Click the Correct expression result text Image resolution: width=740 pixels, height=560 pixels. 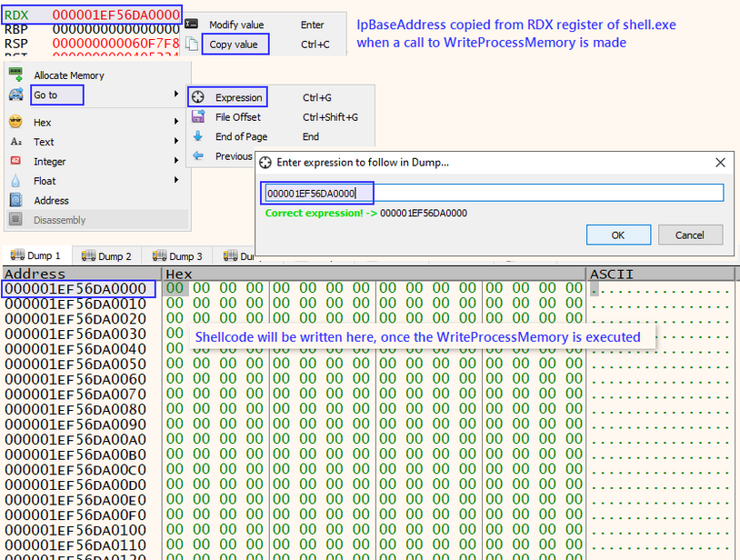[x=366, y=214]
